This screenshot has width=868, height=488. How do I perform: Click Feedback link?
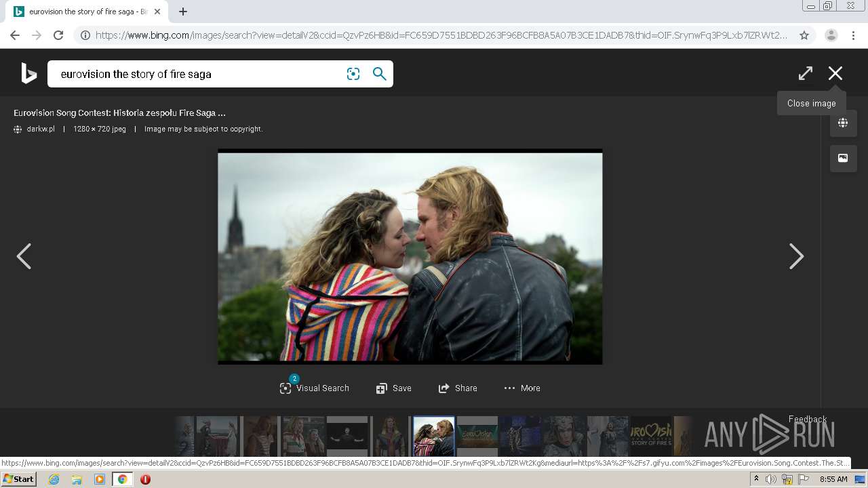tap(808, 419)
